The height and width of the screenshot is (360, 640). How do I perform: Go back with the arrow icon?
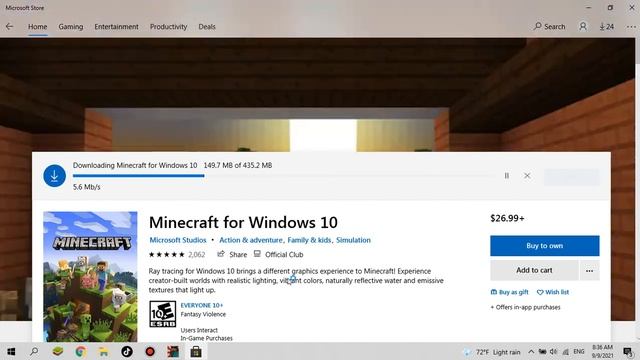coord(9,27)
